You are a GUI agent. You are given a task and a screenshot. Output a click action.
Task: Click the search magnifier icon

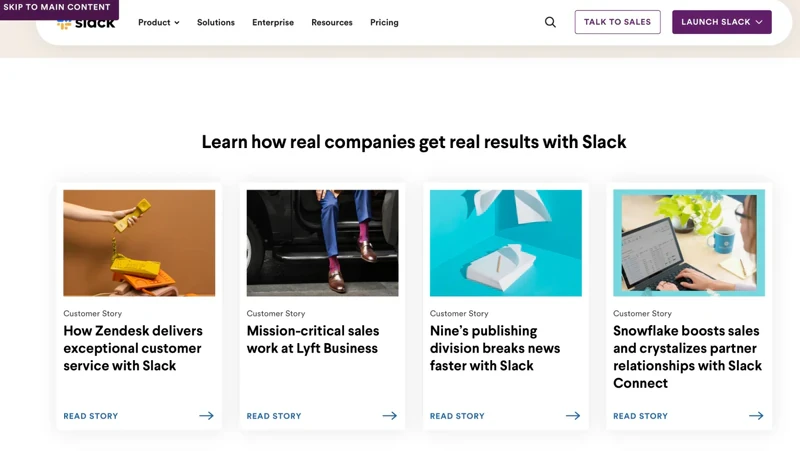[550, 22]
